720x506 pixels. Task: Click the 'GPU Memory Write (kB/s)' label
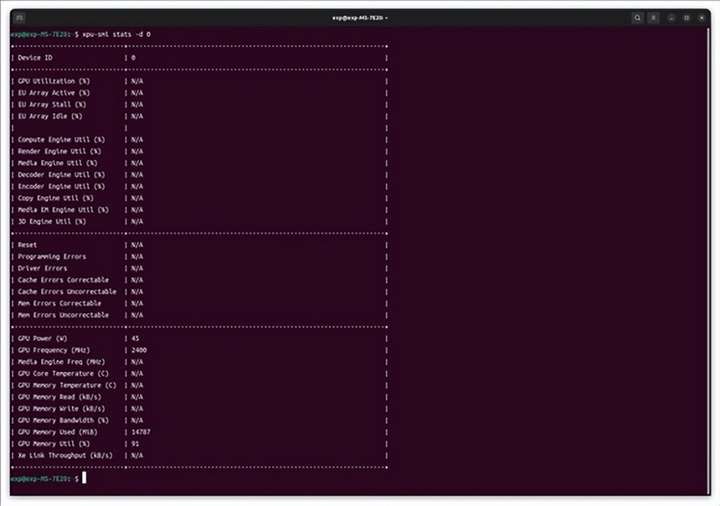click(62, 409)
